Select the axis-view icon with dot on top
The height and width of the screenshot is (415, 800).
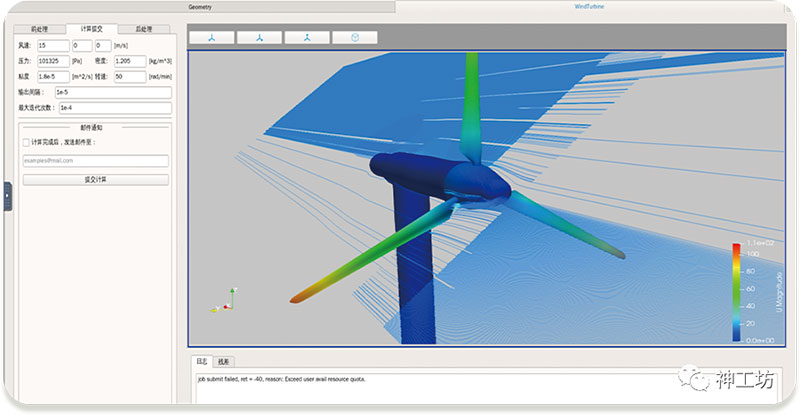tap(307, 37)
